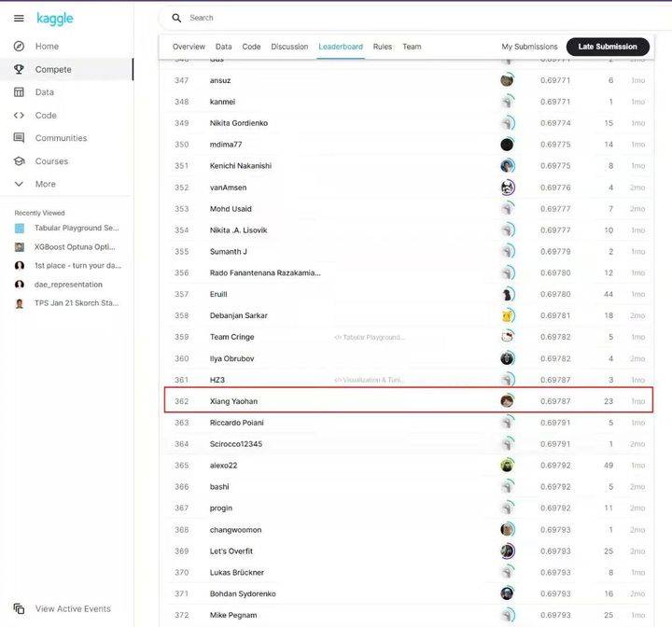672x627 pixels.
Task: Open the hamburger menu icon
Action: click(x=19, y=19)
